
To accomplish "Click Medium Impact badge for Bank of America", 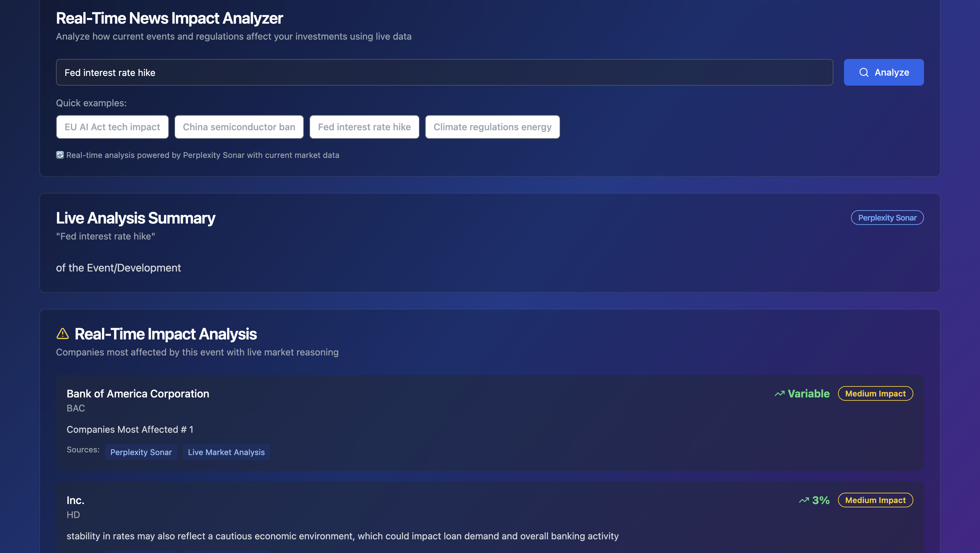I will [x=875, y=394].
